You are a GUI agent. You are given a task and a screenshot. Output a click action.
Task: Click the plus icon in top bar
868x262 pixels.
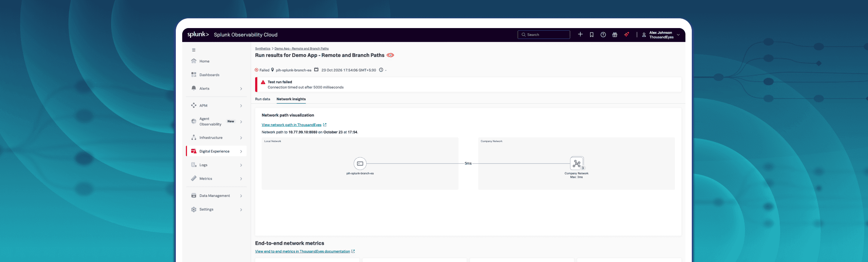point(580,34)
